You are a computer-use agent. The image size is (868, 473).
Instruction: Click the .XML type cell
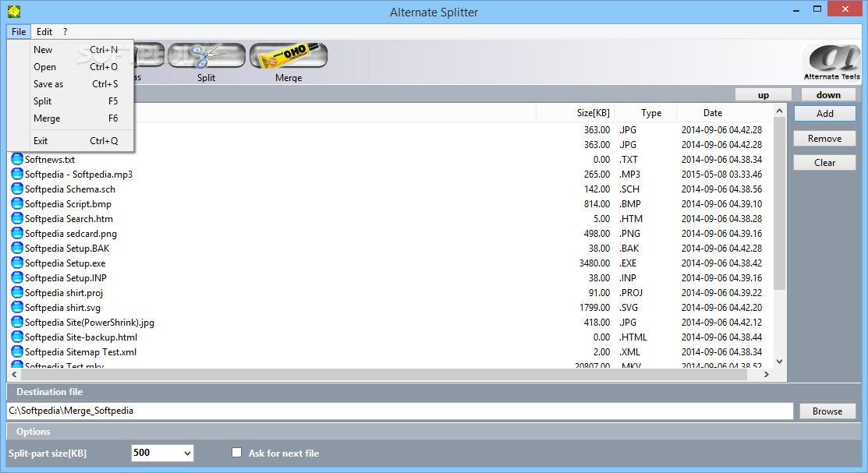629,352
